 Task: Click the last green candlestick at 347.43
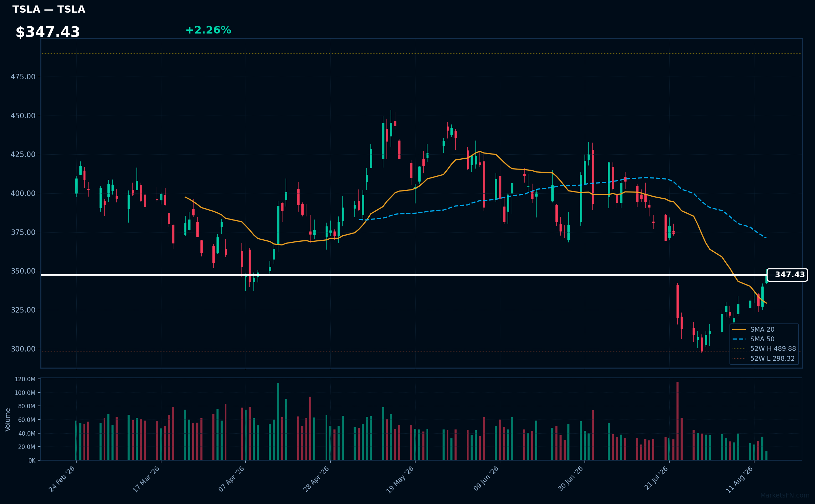coord(766,279)
